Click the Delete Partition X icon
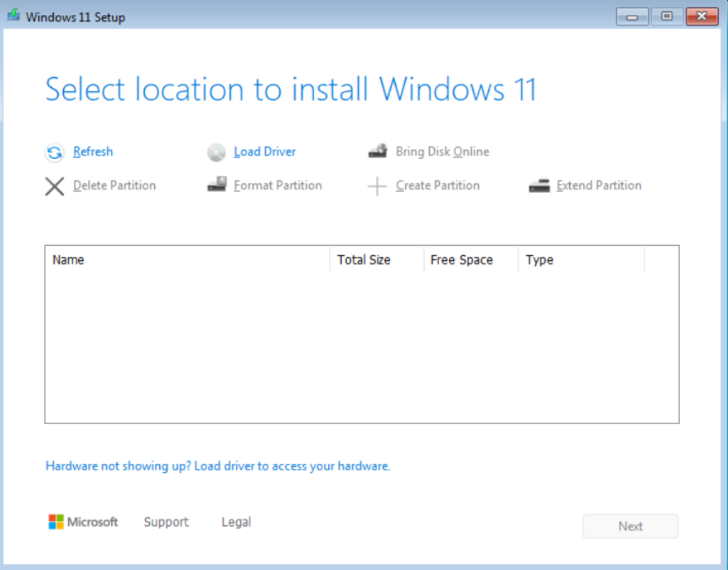Image resolution: width=728 pixels, height=570 pixels. (55, 186)
